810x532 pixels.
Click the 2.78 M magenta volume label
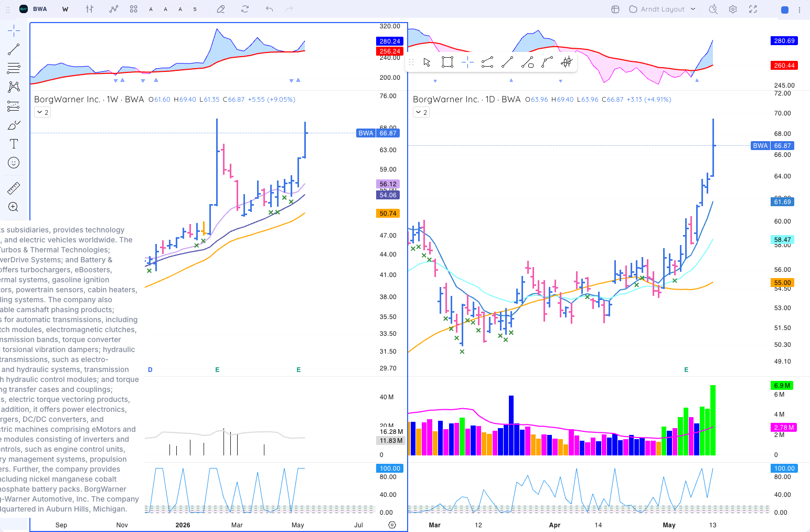pyautogui.click(x=784, y=428)
